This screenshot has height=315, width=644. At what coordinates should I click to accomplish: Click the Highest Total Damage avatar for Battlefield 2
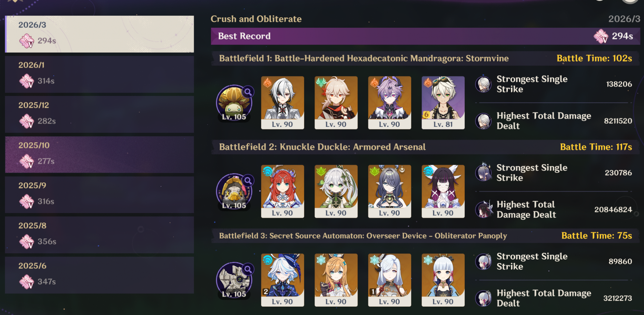pyautogui.click(x=483, y=209)
